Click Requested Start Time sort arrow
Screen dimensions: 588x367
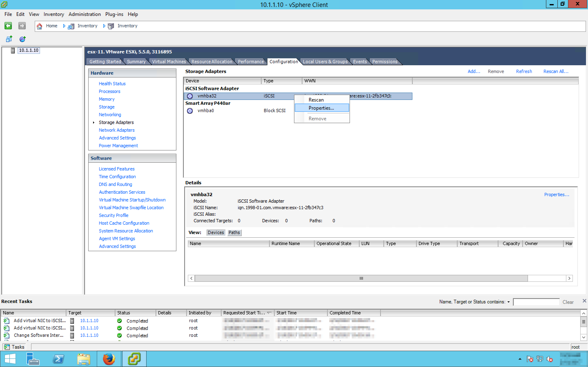[269, 313]
